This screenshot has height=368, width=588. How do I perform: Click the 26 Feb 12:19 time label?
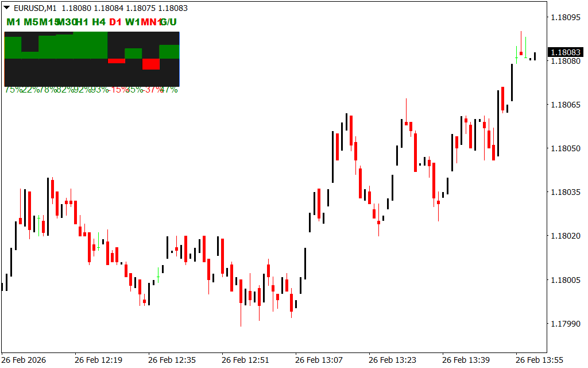pos(98,360)
